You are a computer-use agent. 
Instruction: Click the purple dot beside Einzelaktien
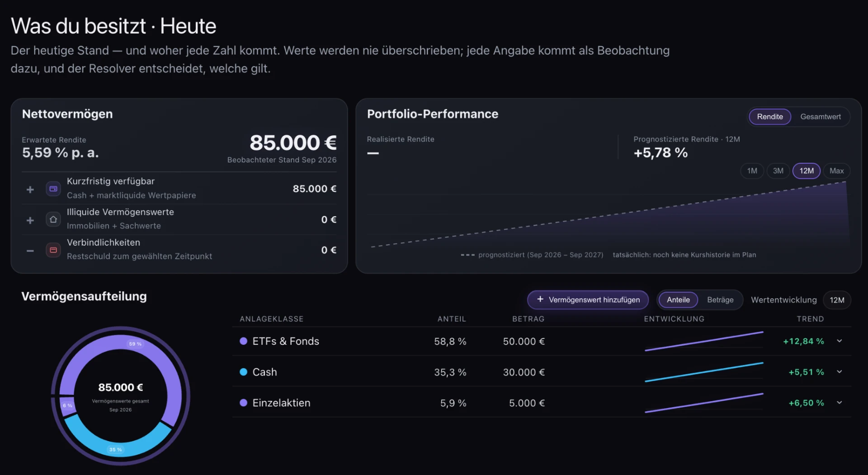point(243,403)
